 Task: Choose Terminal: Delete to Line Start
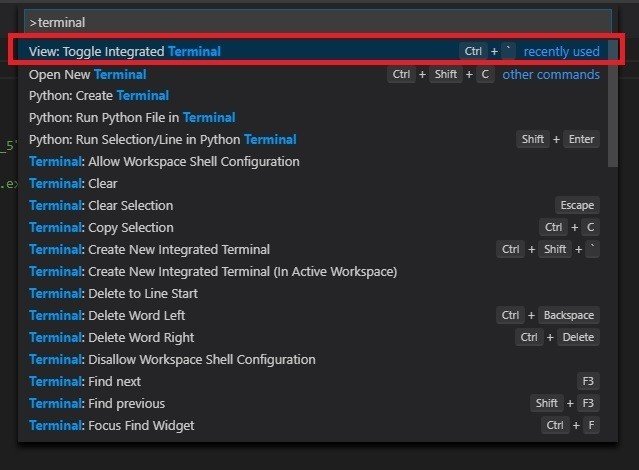113,294
